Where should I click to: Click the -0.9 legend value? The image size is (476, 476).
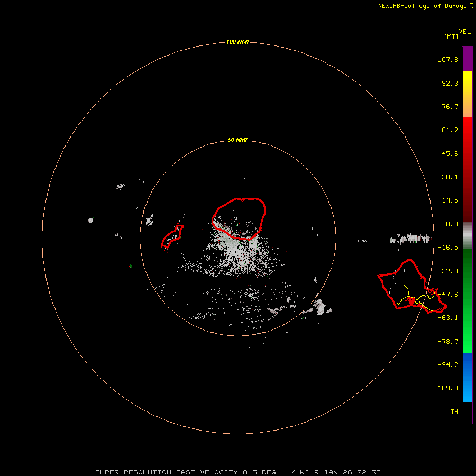point(450,224)
